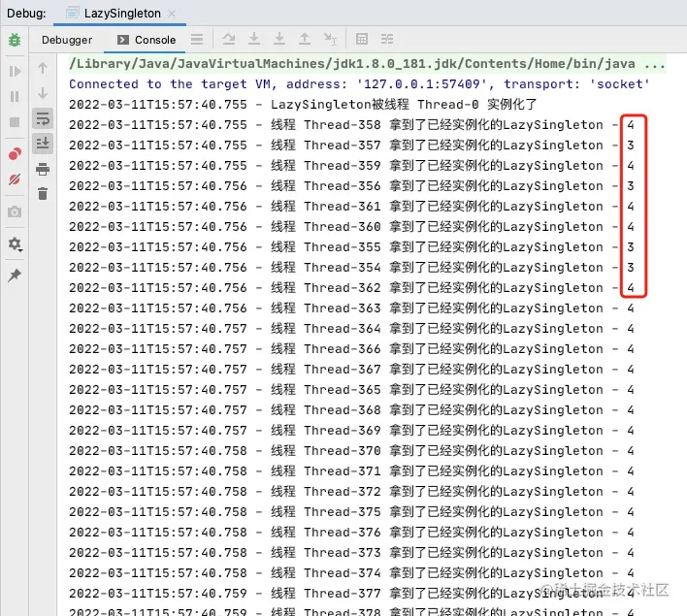Screen dimensions: 687x616
Task: View breakpoints using the red circles icon
Action: tap(15, 154)
